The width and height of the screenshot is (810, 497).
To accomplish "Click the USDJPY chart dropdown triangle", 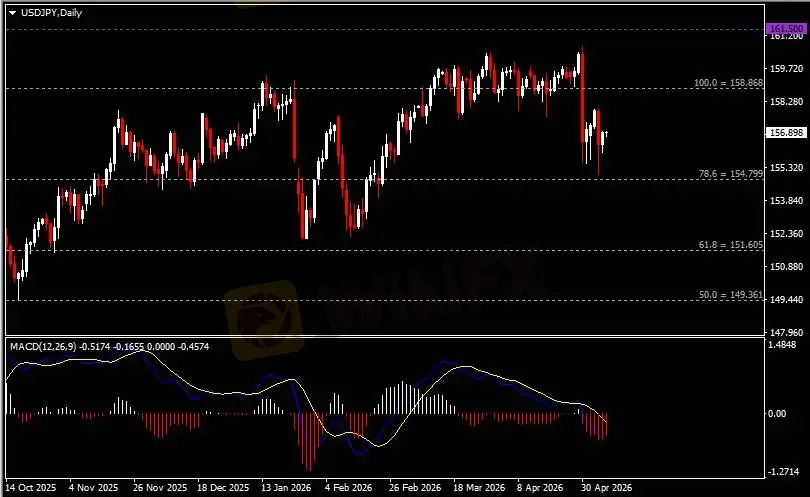I will click(x=12, y=13).
